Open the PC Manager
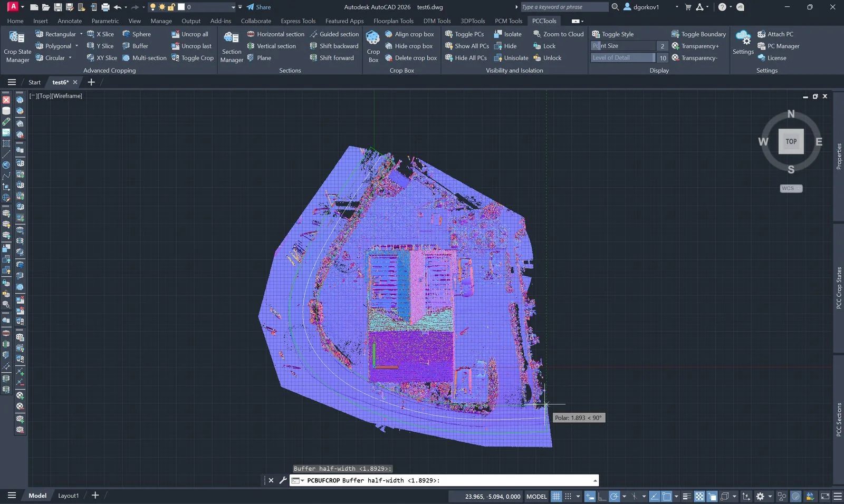Viewport: 844px width, 504px height. [779, 46]
